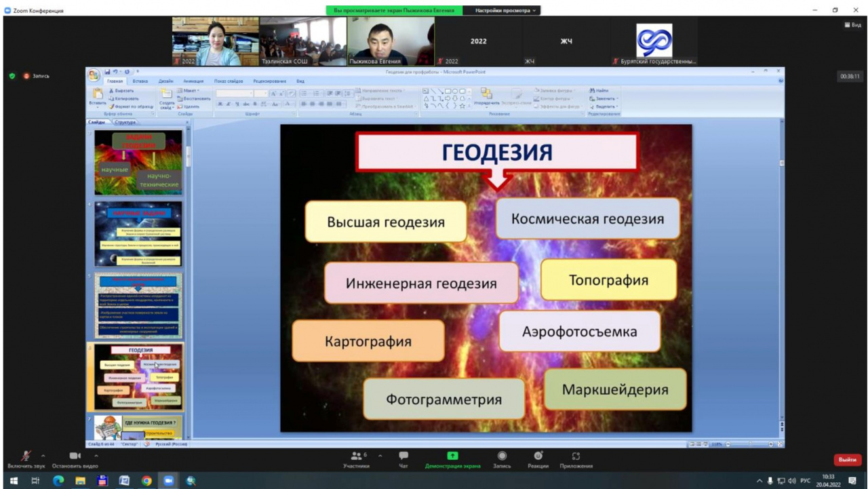Open Google Chrome from the taskbar

(146, 481)
